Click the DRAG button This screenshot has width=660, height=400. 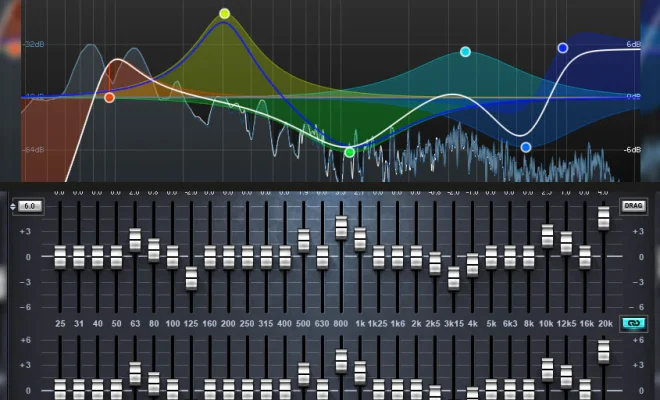coord(633,206)
